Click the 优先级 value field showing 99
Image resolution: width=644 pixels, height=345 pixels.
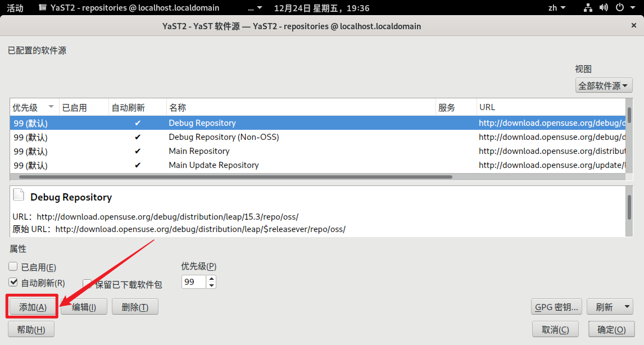click(x=193, y=282)
